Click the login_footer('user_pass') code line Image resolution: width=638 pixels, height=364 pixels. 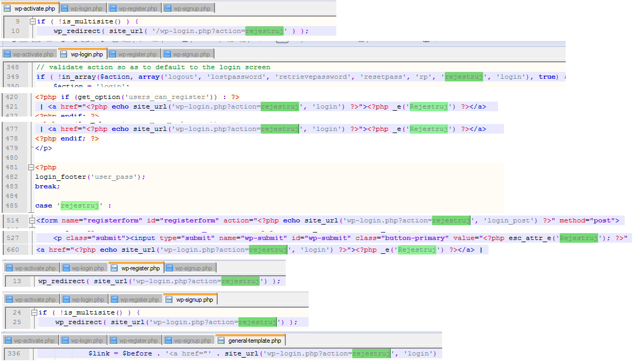[x=90, y=177]
